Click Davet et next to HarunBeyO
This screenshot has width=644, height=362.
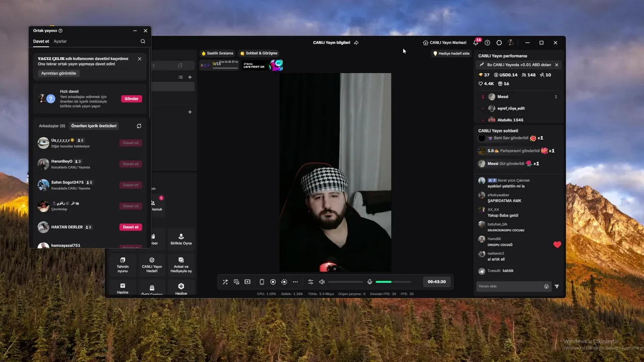pos(130,164)
